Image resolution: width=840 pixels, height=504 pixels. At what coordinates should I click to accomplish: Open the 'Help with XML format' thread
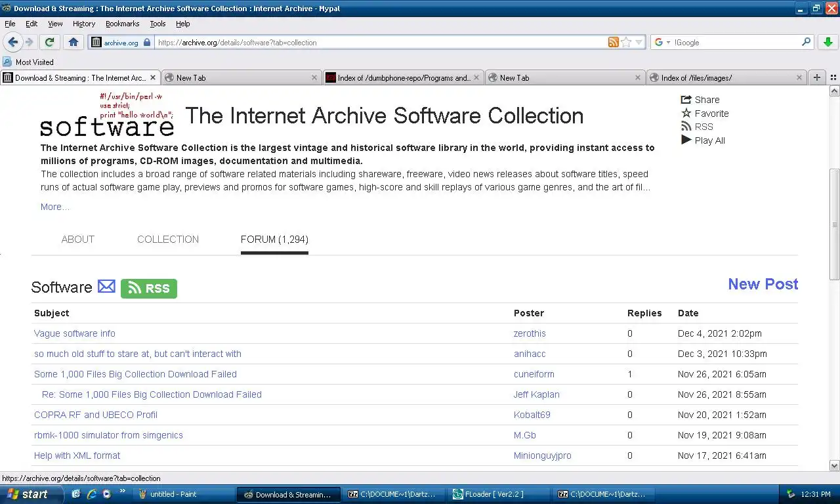point(77,455)
